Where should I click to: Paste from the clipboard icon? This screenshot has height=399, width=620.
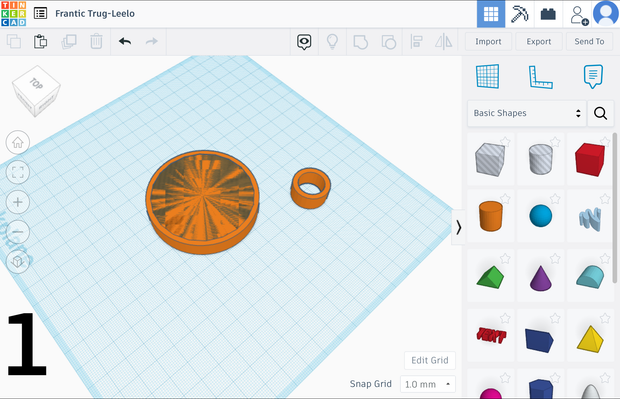click(x=40, y=41)
